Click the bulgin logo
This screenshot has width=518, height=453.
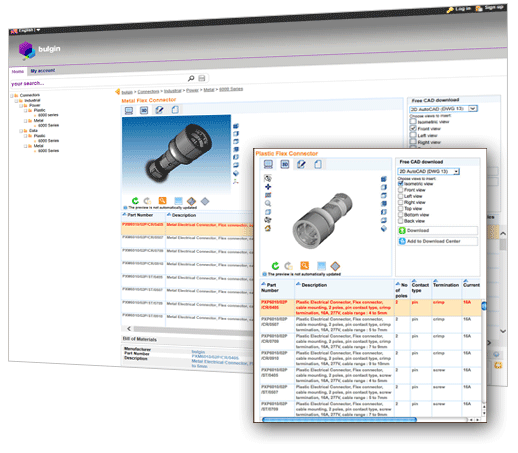(x=39, y=50)
